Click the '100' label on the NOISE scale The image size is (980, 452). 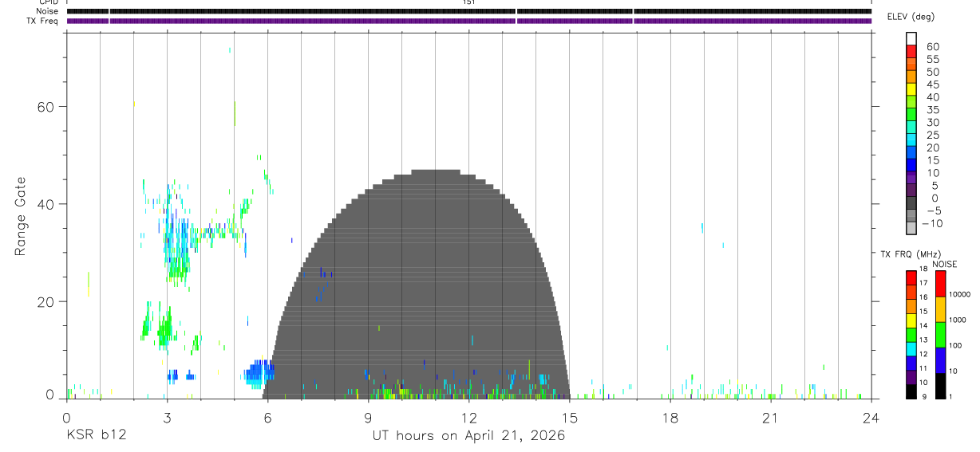955,345
